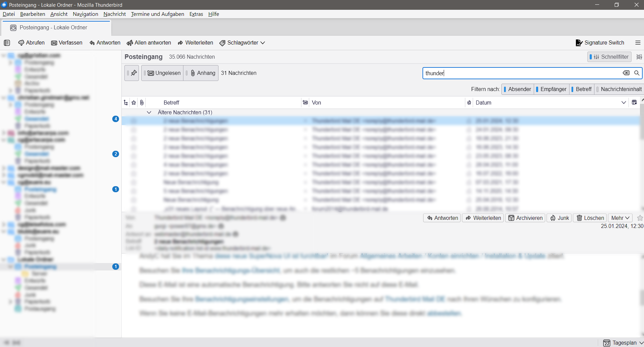Click the sort direction chevron beside Datum
This screenshot has width=644, height=347.
(624, 103)
